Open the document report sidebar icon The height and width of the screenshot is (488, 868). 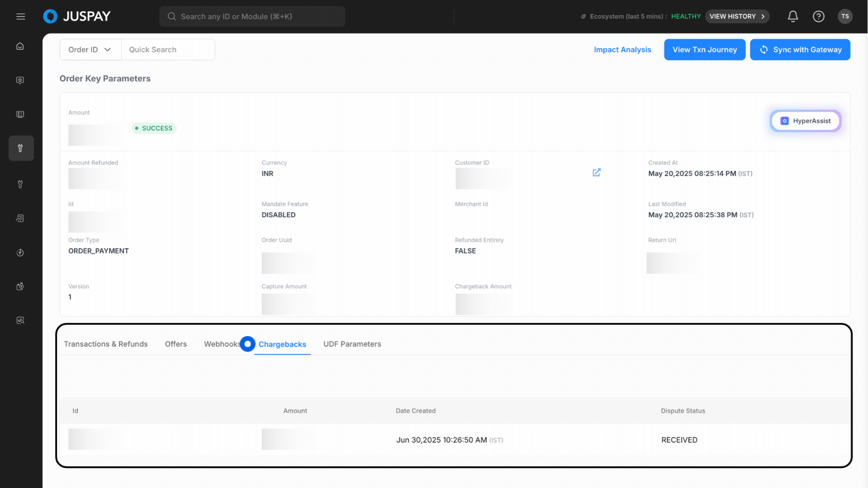[x=20, y=218]
